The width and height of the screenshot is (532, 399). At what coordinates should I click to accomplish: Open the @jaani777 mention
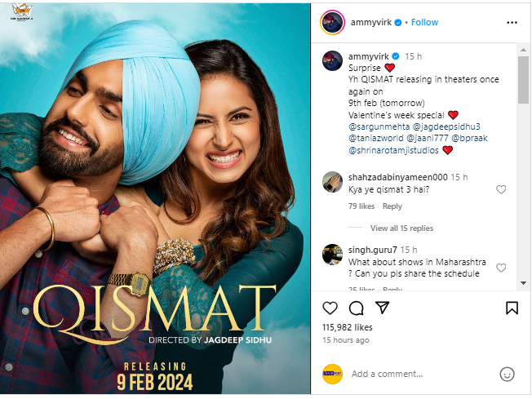pos(428,139)
